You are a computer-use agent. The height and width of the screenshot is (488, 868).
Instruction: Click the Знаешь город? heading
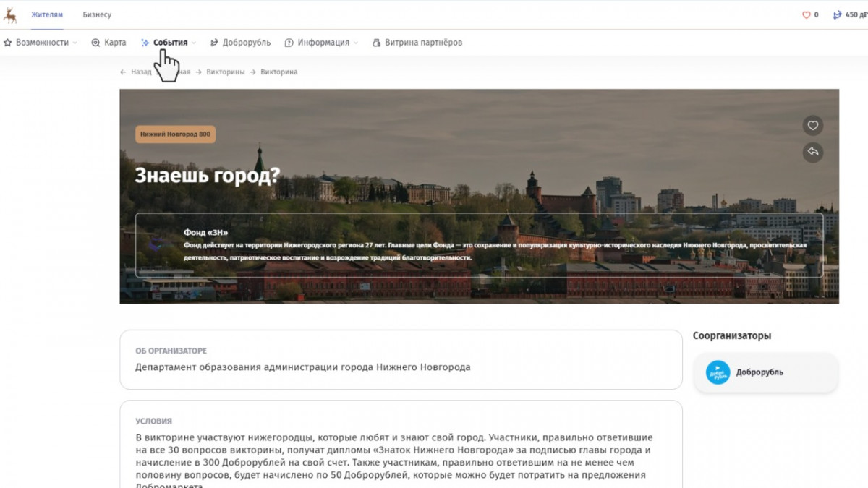click(208, 175)
